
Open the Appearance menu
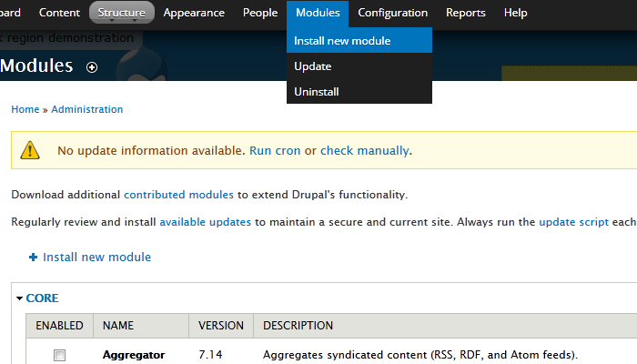click(x=194, y=13)
